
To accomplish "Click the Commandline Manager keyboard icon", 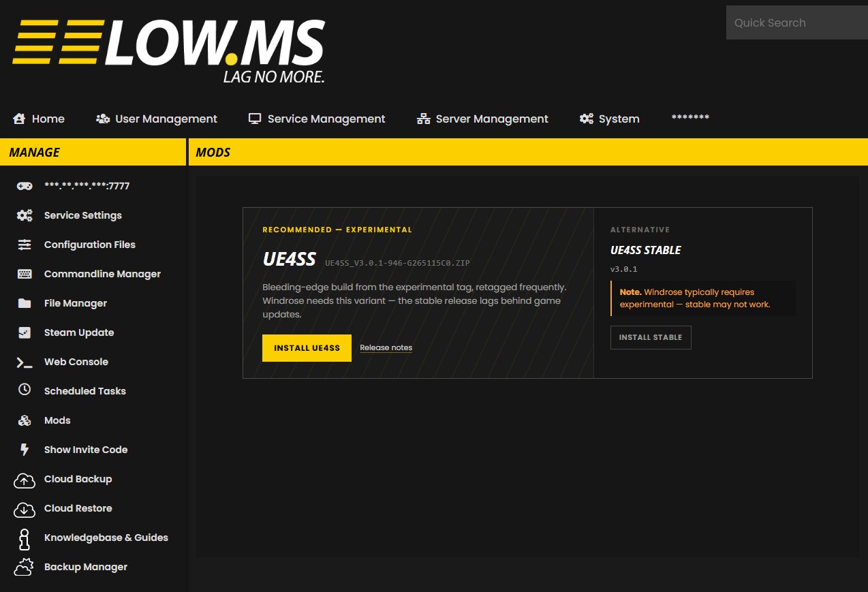I will [x=25, y=274].
